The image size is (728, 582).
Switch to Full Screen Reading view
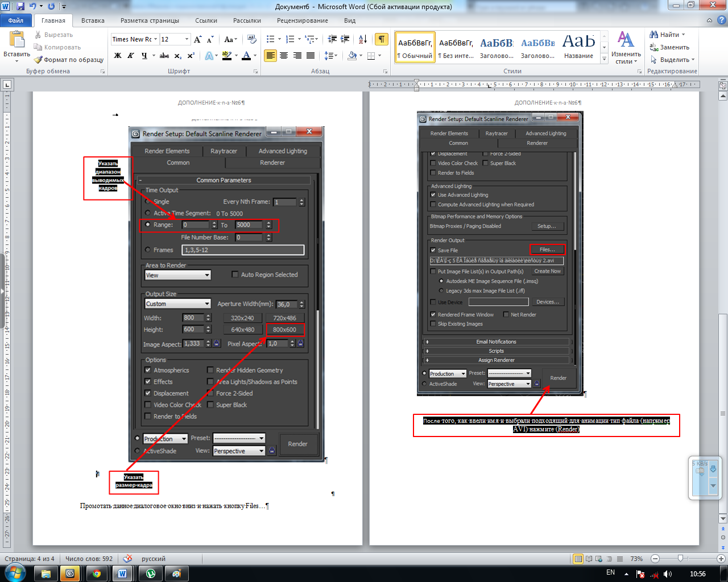pyautogui.click(x=589, y=559)
